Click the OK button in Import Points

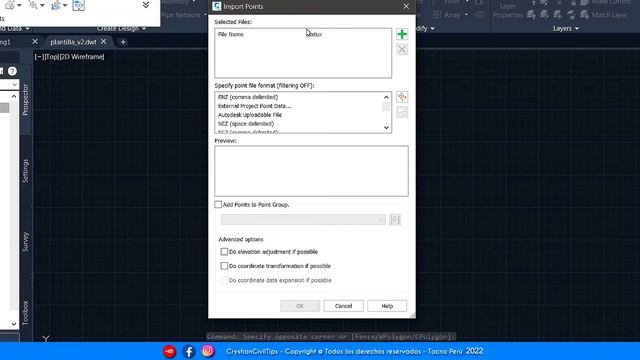click(x=300, y=306)
